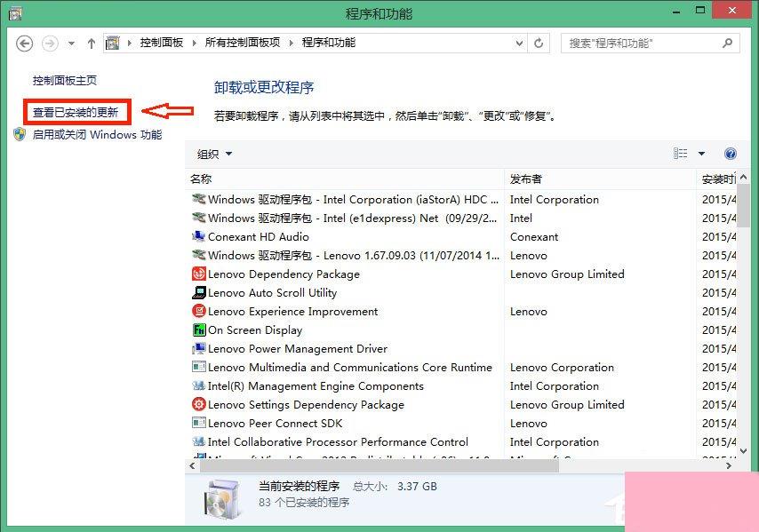Click the Lenovo Corporation publisher cell
The height and width of the screenshot is (532, 759).
(x=562, y=367)
